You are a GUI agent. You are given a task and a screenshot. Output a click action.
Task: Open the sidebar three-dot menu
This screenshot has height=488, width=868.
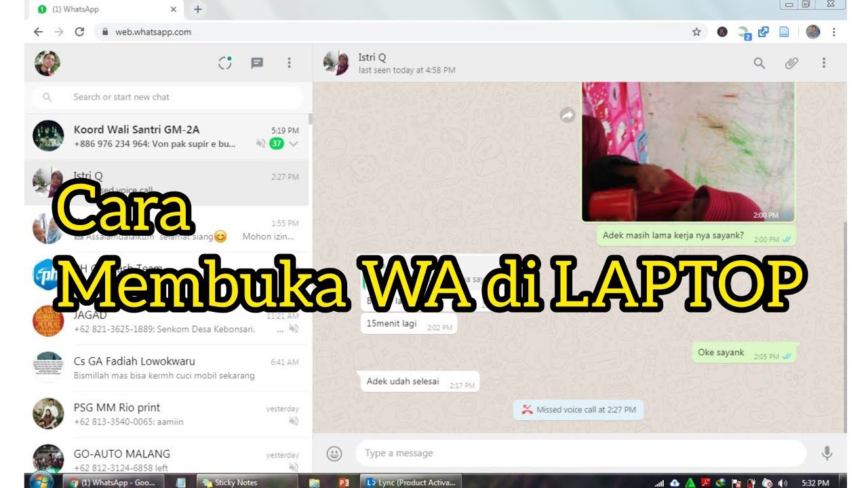[x=289, y=63]
